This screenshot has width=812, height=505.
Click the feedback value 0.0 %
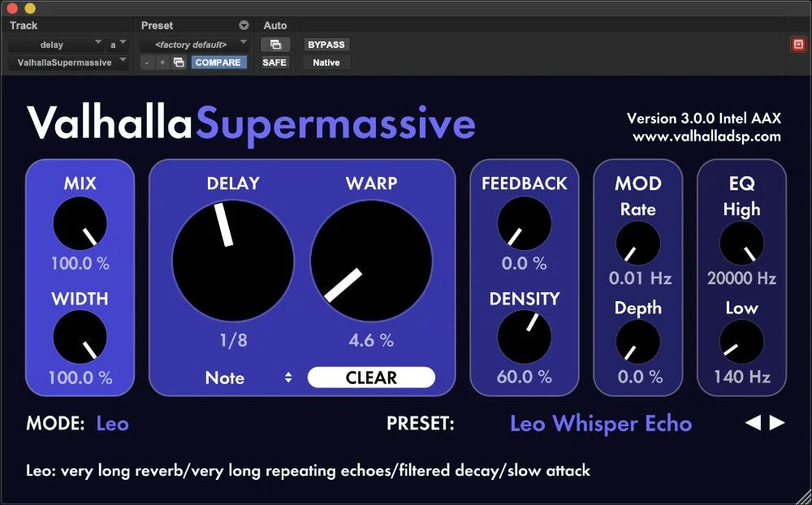click(x=524, y=264)
